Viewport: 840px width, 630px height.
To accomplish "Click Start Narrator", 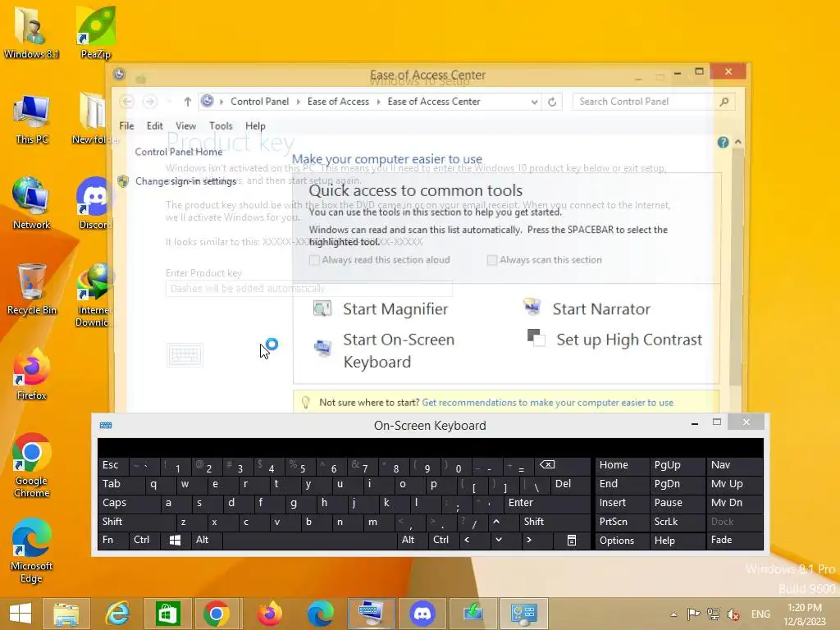I will [587, 309].
